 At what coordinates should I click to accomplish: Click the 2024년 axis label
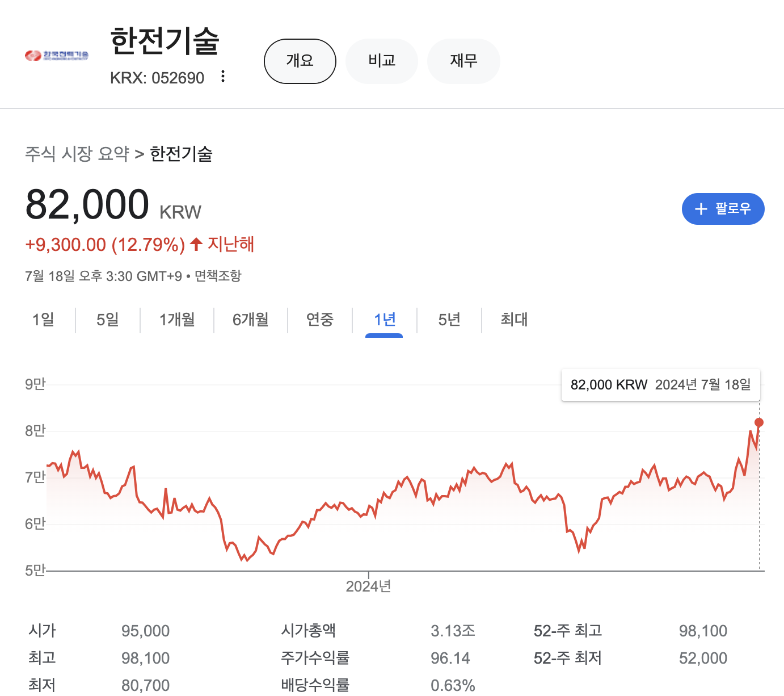click(369, 586)
